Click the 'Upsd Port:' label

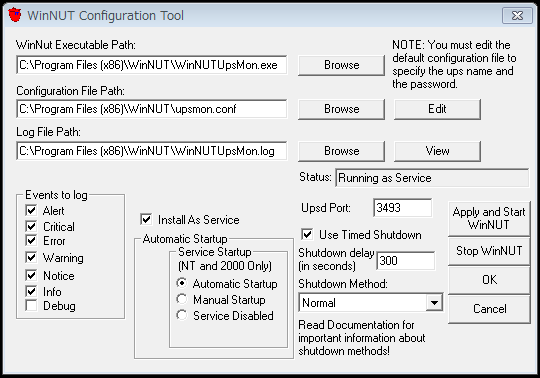(325, 208)
